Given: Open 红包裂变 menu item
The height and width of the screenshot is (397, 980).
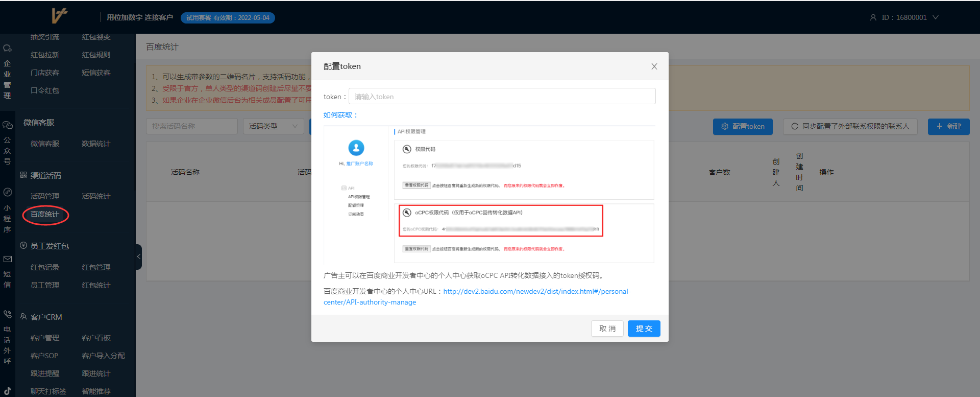Looking at the screenshot, I should pyautogui.click(x=96, y=37).
